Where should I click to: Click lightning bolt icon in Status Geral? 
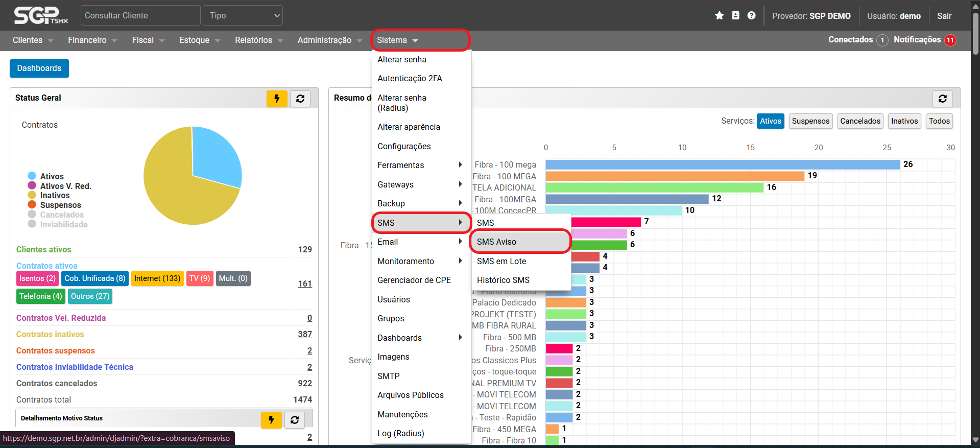pos(277,99)
